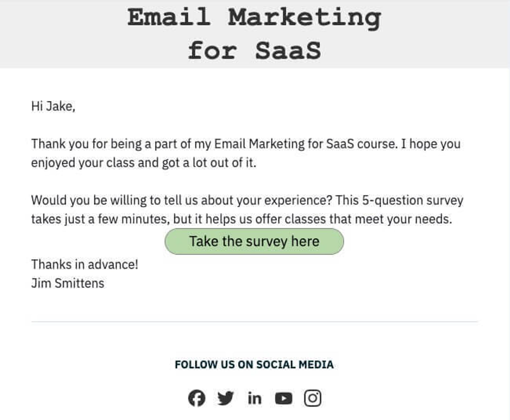Open the Facebook social media icon
Viewport: 510px width, 420px height.
197,398
